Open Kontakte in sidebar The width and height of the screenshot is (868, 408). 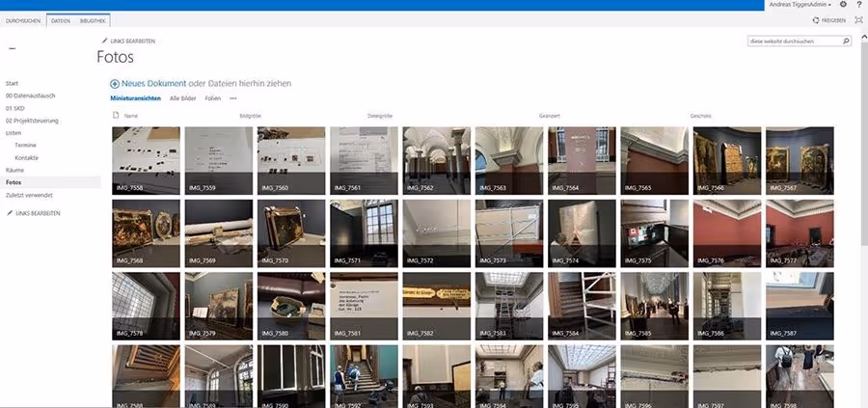[27, 158]
